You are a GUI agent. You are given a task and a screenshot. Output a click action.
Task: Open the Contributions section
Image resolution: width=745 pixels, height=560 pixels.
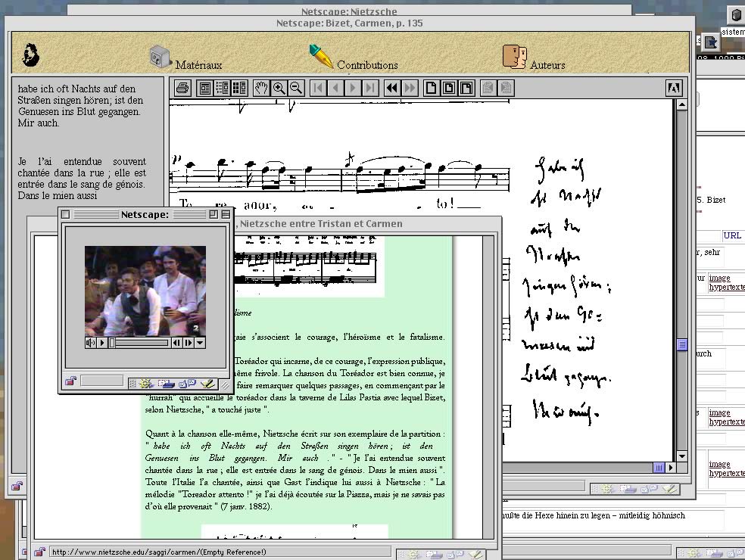[x=354, y=58]
